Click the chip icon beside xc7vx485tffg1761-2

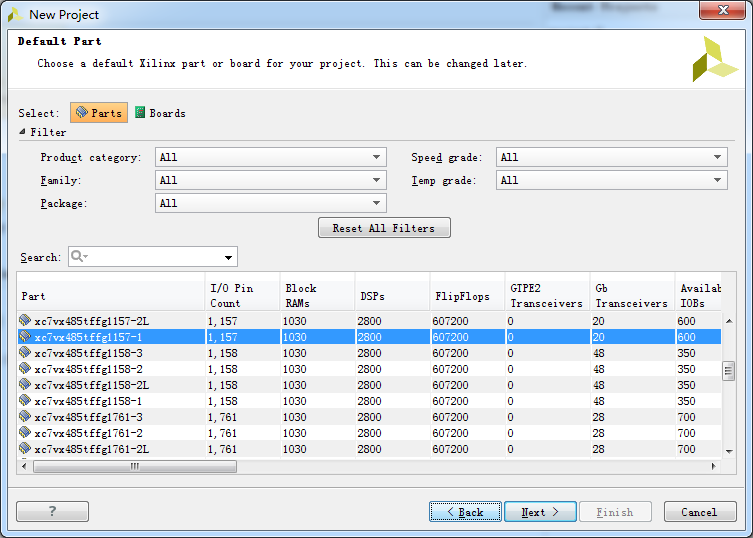pos(25,432)
